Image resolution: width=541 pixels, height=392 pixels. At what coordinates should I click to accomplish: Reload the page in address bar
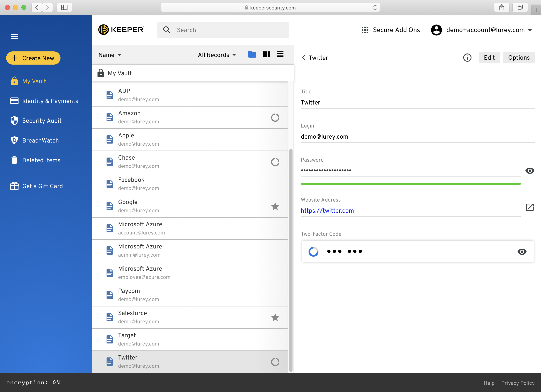(x=375, y=7)
